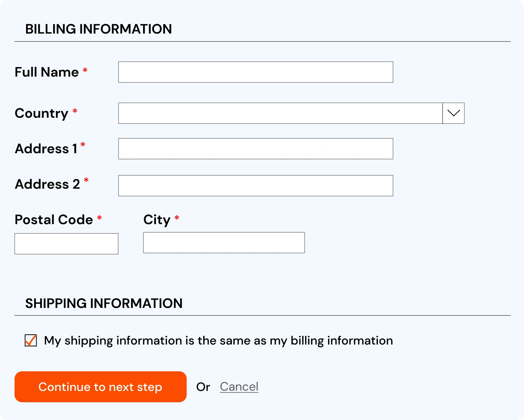Click the Billing Information heading
This screenshot has height=420, width=524.
pos(99,29)
